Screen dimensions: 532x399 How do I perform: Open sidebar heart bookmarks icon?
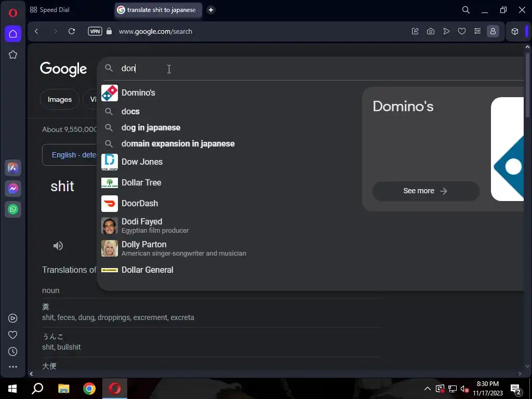pos(12,335)
